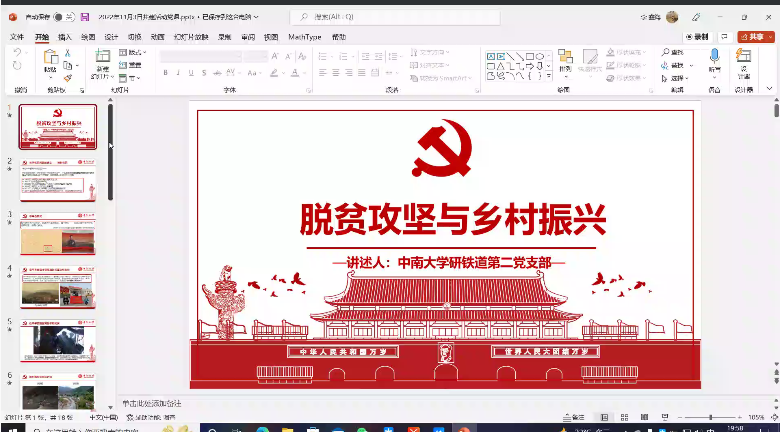Click the Record (录制) button
780x432 pixels.
[x=696, y=37]
